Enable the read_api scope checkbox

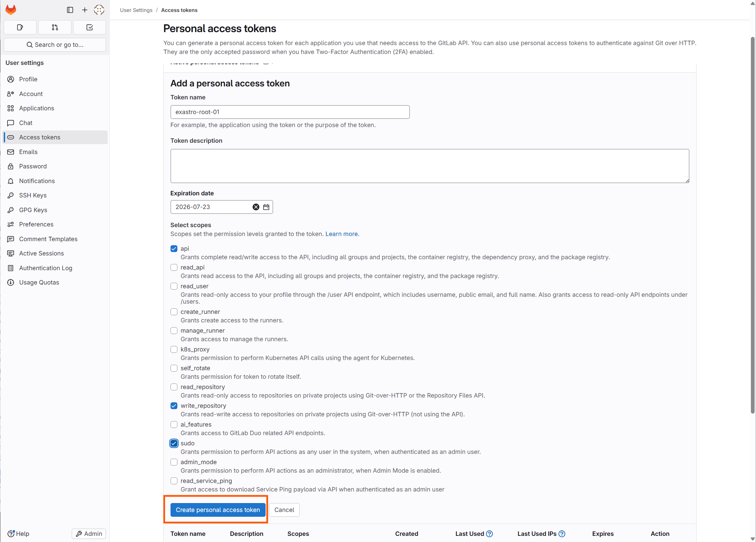[174, 267]
